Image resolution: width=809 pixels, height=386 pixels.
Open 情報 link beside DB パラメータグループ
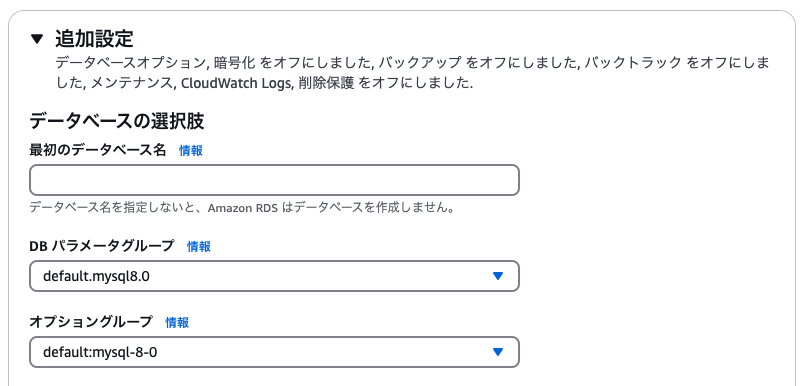(199, 247)
